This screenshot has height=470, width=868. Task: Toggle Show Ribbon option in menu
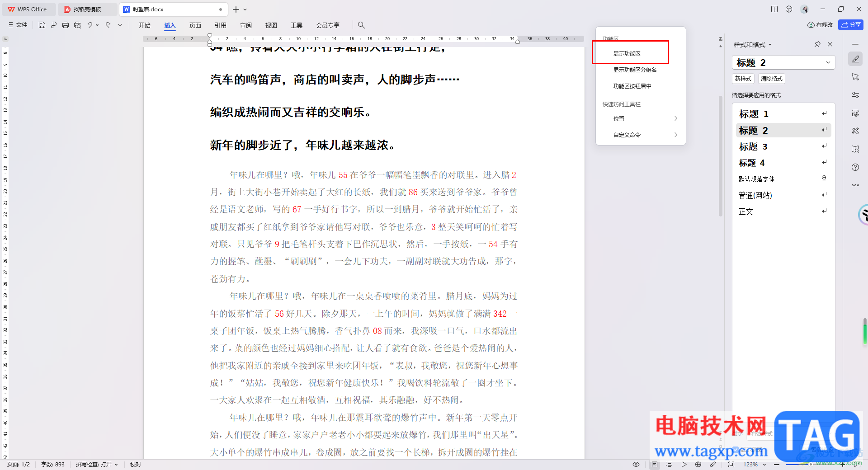point(627,53)
